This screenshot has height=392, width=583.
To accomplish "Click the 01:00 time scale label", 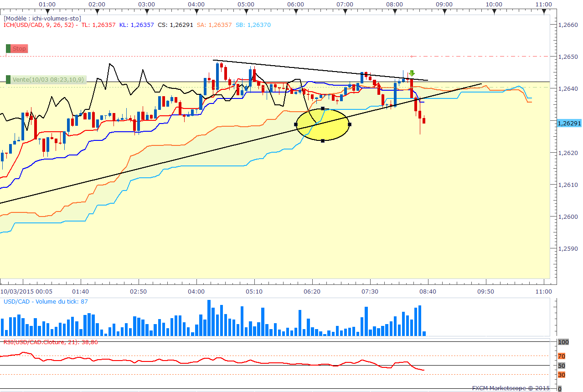I will pos(47,4).
